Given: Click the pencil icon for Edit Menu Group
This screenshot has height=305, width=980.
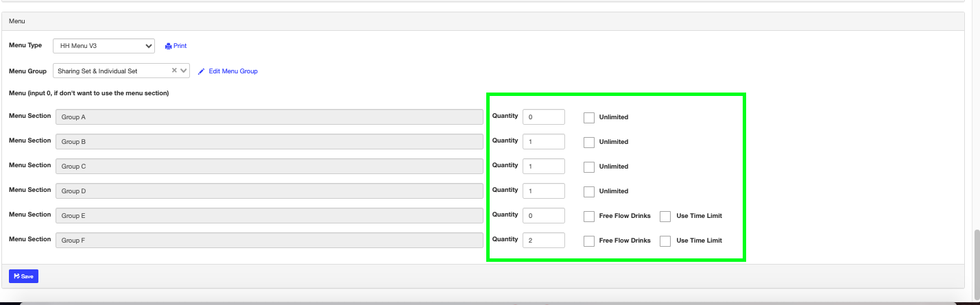Looking at the screenshot, I should 202,71.
